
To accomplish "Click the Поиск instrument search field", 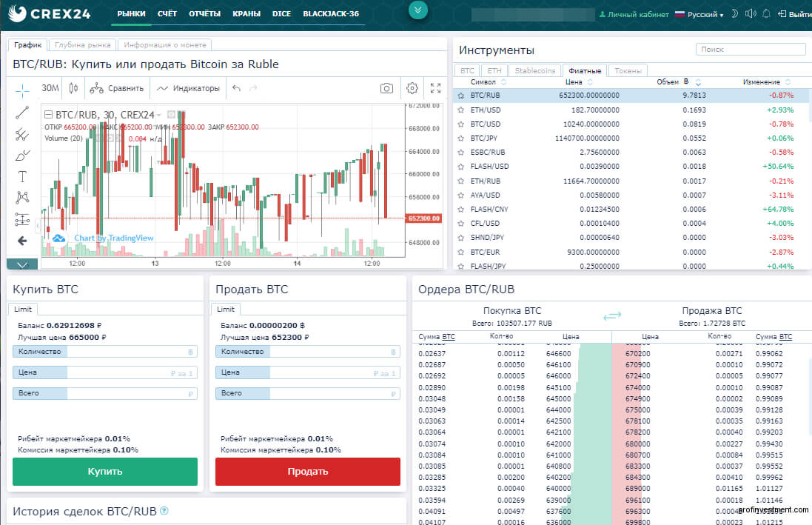I will coord(751,49).
